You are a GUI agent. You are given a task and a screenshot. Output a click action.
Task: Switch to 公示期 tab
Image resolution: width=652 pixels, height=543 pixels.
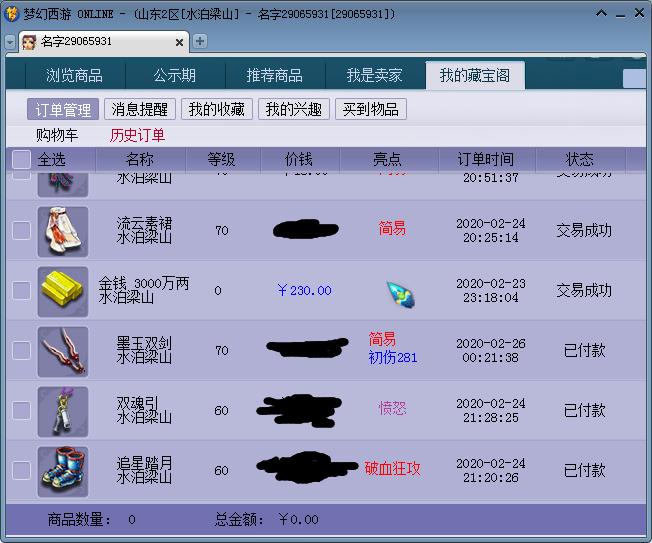(175, 76)
